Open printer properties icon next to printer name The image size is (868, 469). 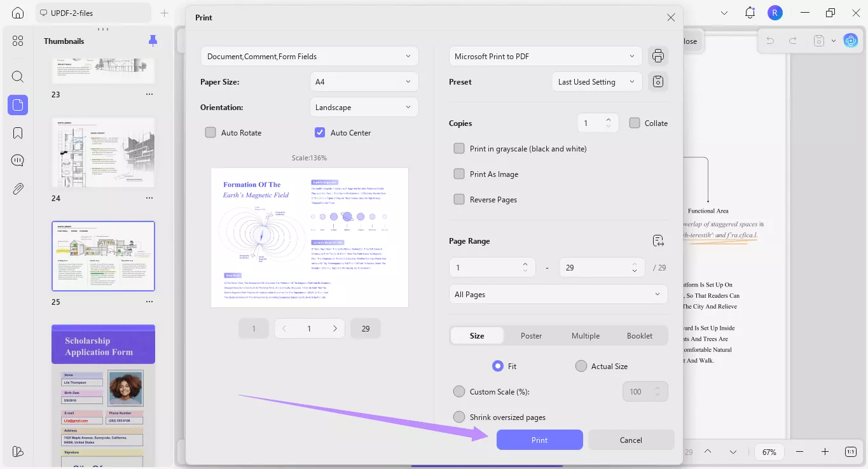pos(658,56)
